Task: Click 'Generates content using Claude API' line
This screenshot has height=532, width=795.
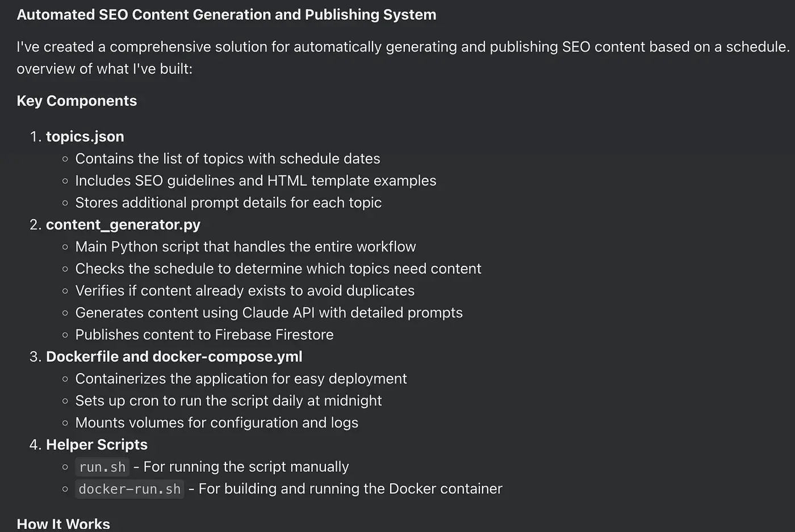Action: (269, 313)
